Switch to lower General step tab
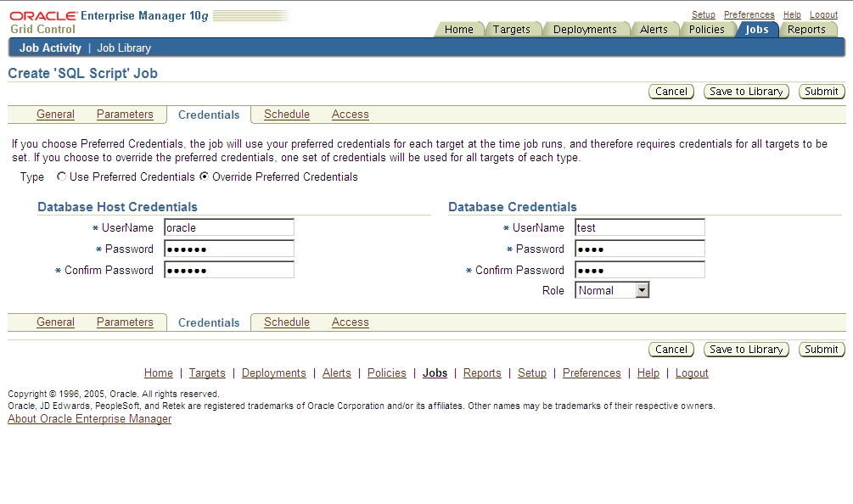 point(55,322)
